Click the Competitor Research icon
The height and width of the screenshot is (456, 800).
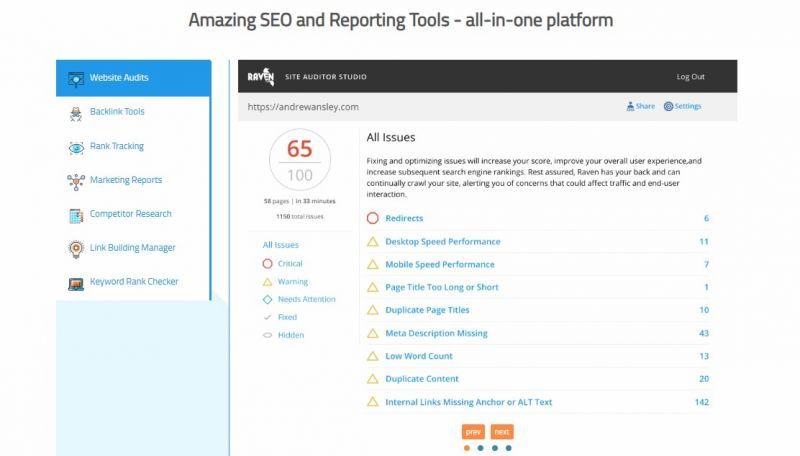[75, 215]
